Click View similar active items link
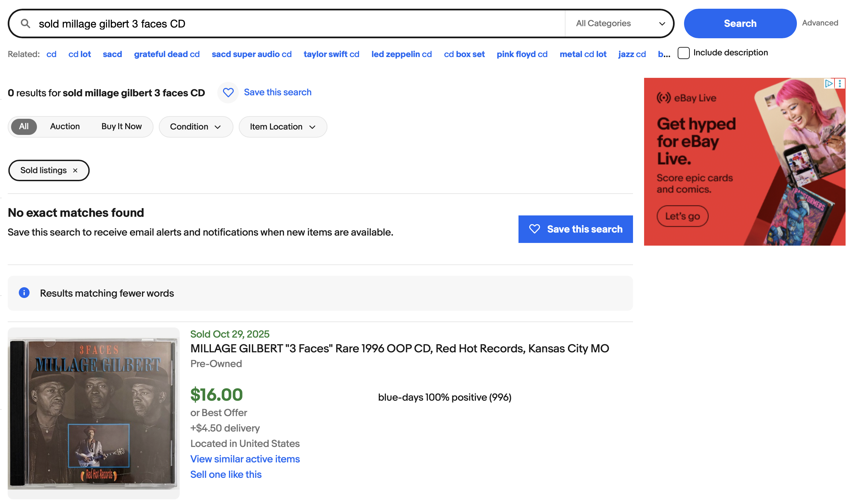 pyautogui.click(x=245, y=459)
